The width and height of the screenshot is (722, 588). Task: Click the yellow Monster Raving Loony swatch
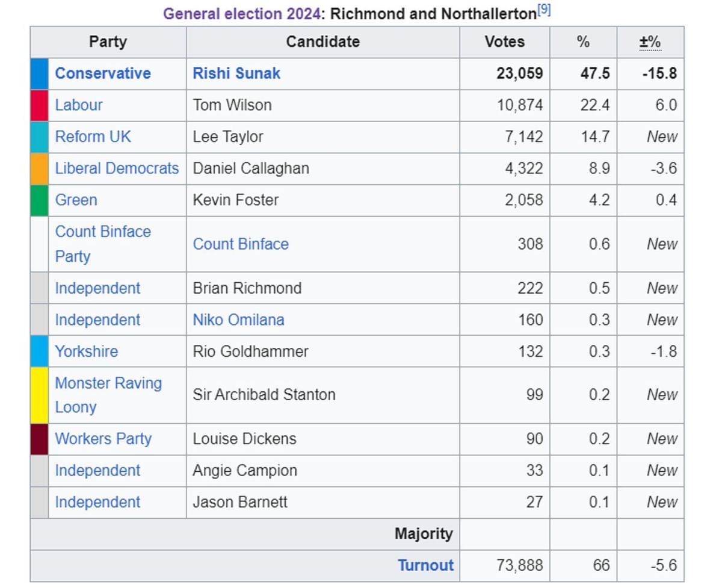(39, 395)
